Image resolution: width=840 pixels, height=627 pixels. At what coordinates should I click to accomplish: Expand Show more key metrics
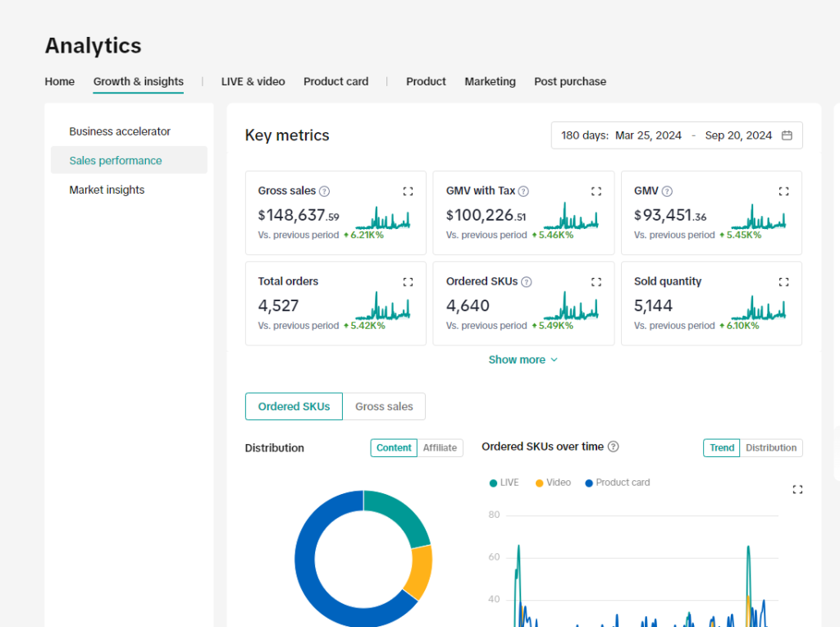pyautogui.click(x=523, y=359)
